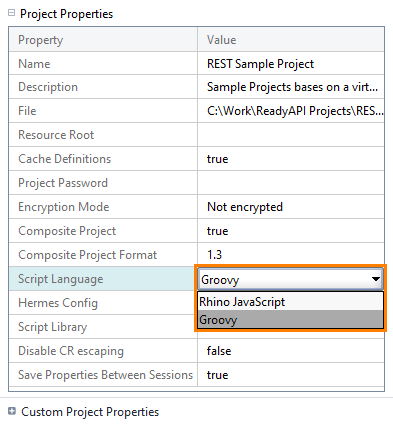393x424 pixels.
Task: Click the Project Password value field
Action: (x=291, y=183)
